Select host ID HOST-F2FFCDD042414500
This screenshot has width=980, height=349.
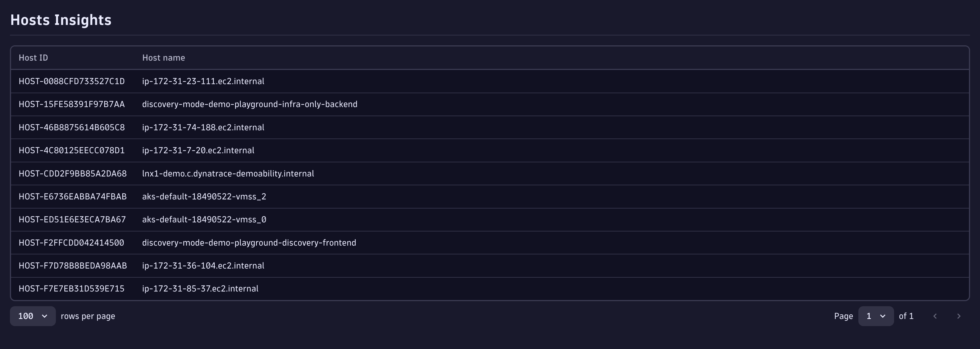[71, 243]
